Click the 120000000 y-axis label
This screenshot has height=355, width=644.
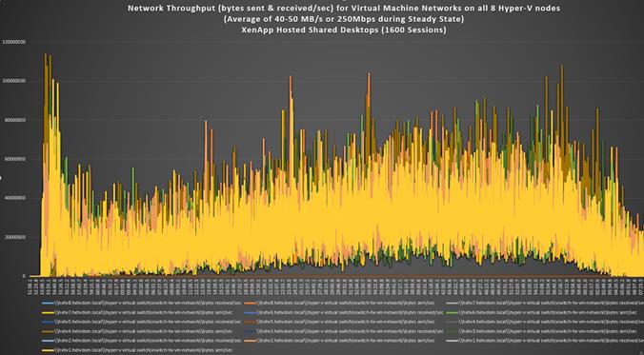(14, 42)
